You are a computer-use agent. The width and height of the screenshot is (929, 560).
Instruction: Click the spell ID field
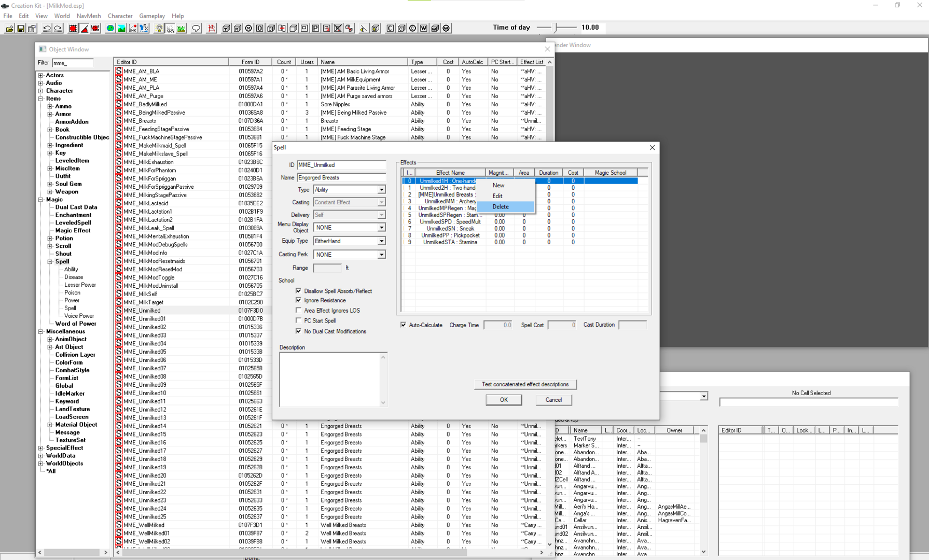tap(341, 165)
